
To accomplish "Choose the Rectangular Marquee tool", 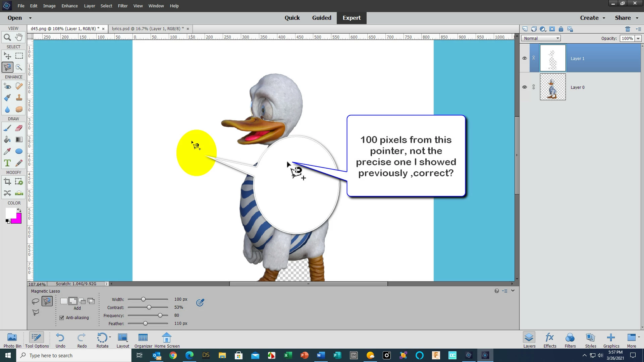I will click(x=19, y=56).
